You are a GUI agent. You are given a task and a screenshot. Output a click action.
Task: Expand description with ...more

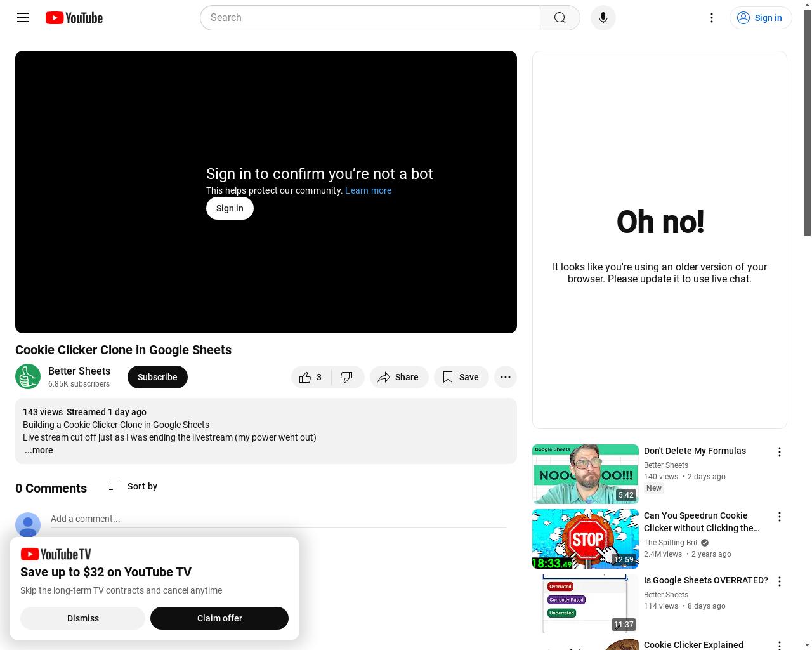pos(39,450)
